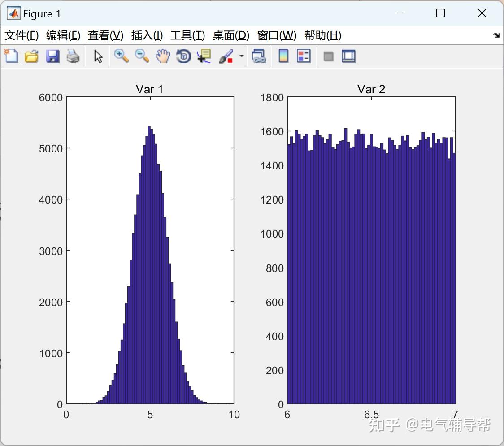
Task: Activate the Data Cursor tool
Action: 204,56
